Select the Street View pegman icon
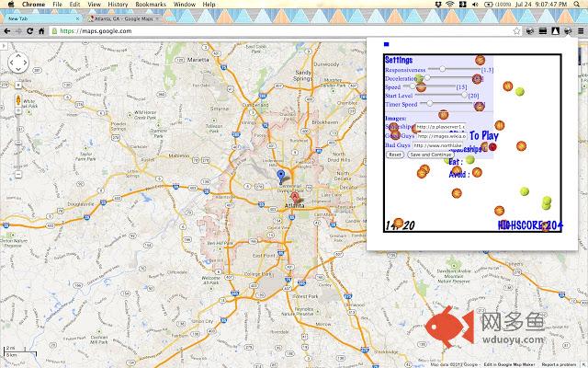 [18, 100]
